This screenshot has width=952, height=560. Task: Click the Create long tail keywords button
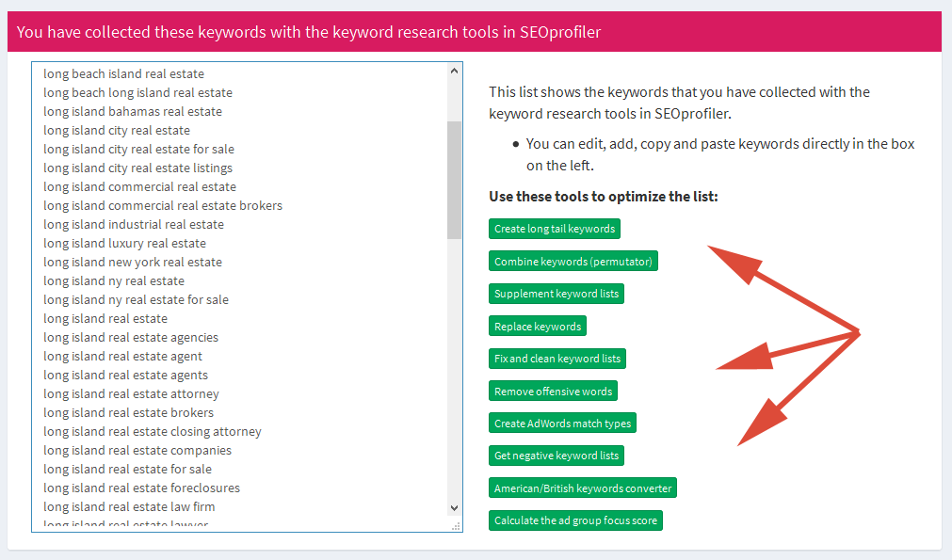point(554,228)
